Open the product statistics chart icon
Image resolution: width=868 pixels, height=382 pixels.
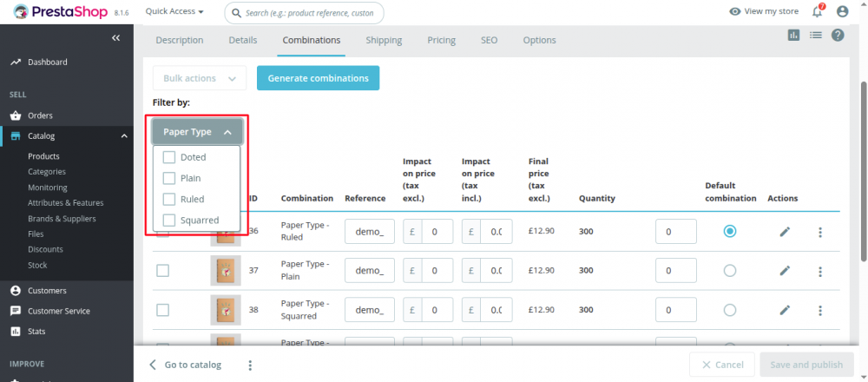[793, 35]
